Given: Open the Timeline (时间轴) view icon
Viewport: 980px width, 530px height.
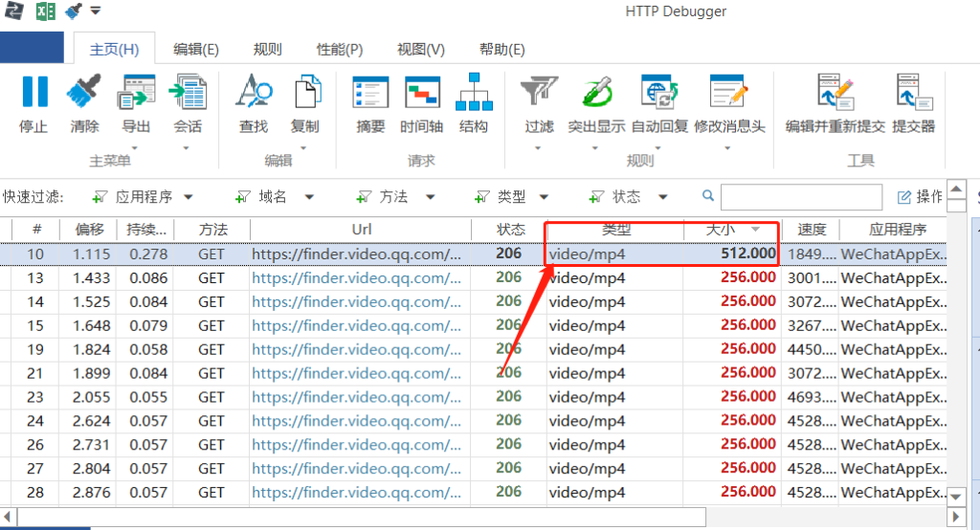Looking at the screenshot, I should click(422, 93).
